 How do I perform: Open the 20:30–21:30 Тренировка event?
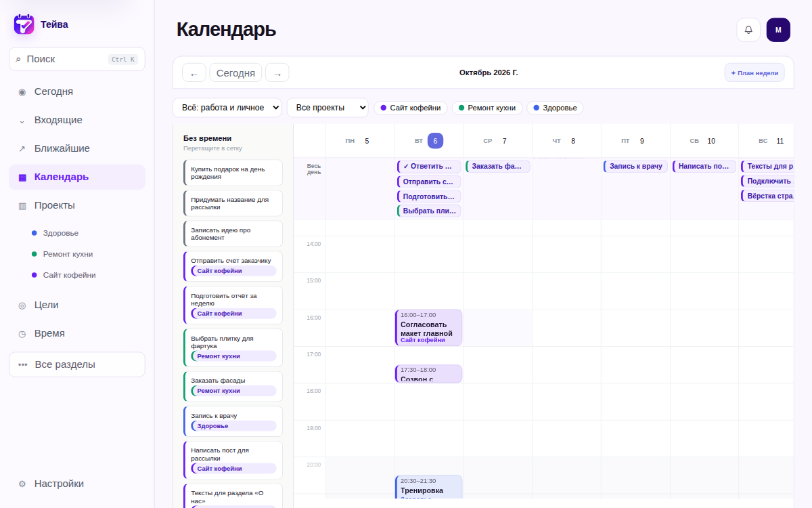click(x=428, y=487)
